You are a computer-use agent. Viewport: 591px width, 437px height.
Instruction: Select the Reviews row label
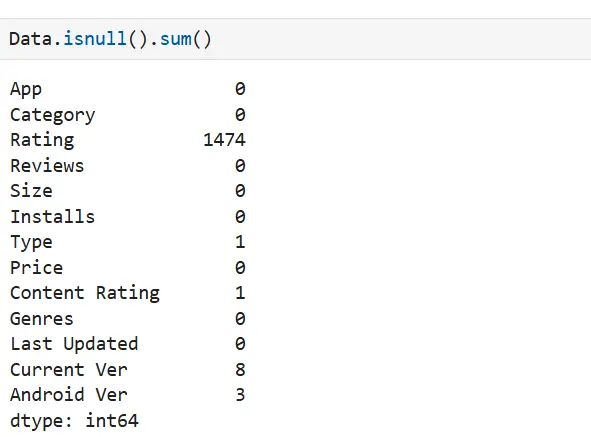point(47,166)
